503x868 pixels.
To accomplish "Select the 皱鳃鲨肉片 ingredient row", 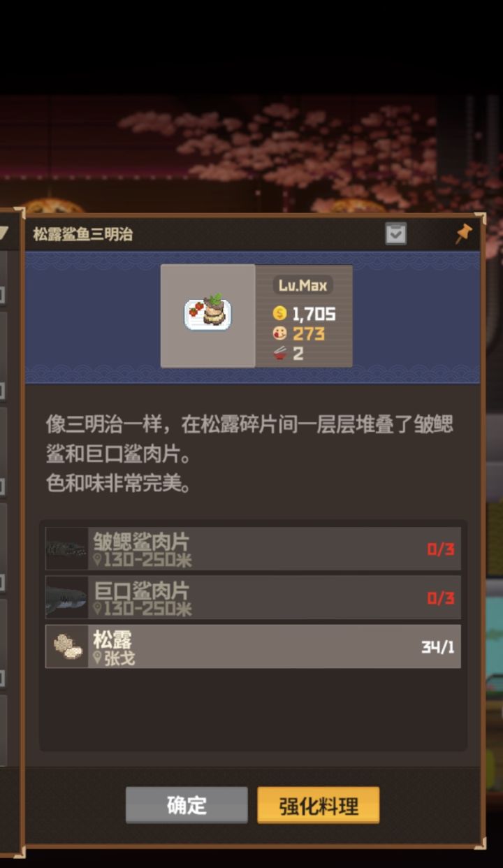I will (x=253, y=549).
